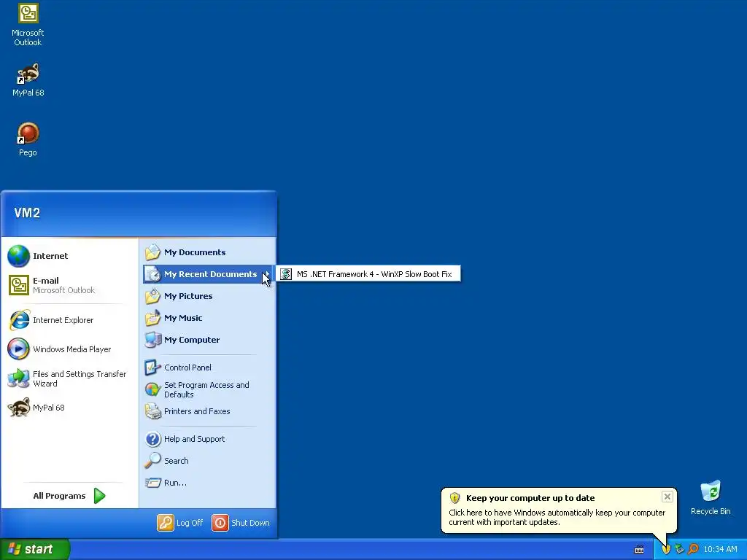Click the Windows Media Player icon
The width and height of the screenshot is (747, 560).
[x=18, y=349]
